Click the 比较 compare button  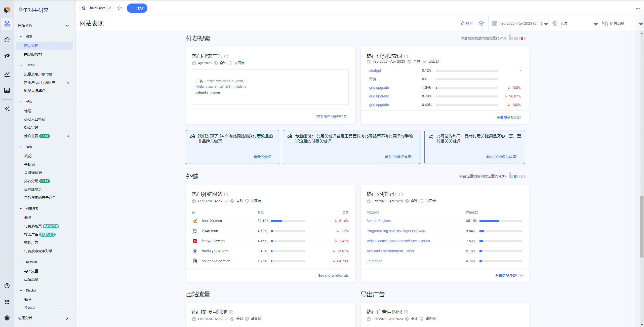pos(137,8)
